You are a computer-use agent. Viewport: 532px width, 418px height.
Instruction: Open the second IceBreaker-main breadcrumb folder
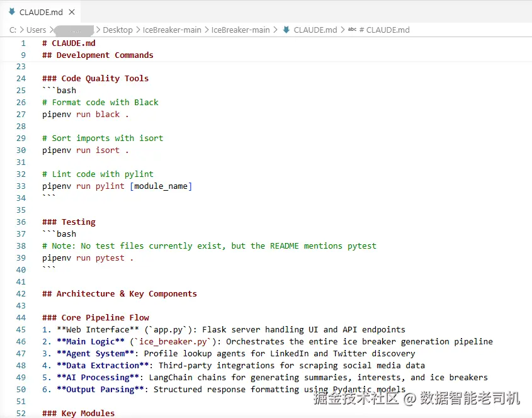coord(241,30)
